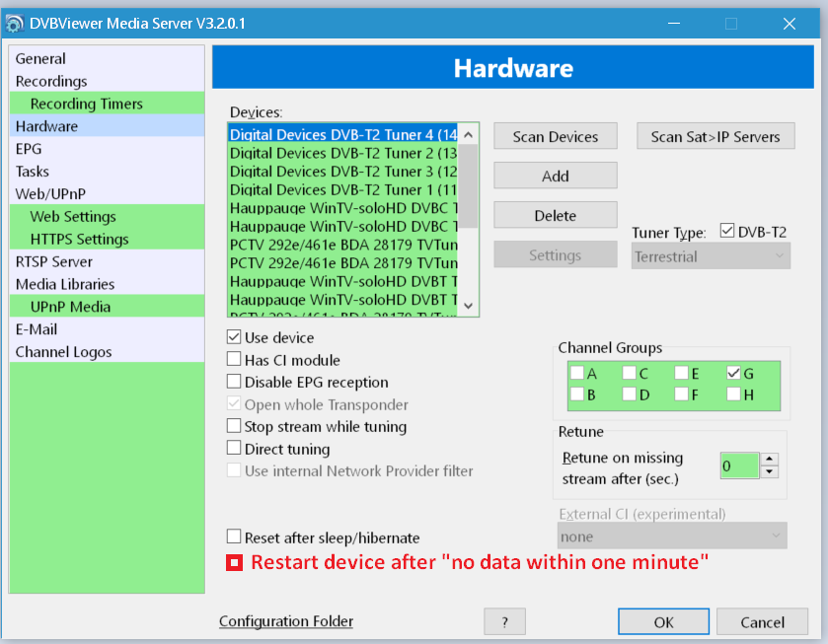Enable the Has CI module checkbox
The width and height of the screenshot is (828, 644).
pos(235,360)
